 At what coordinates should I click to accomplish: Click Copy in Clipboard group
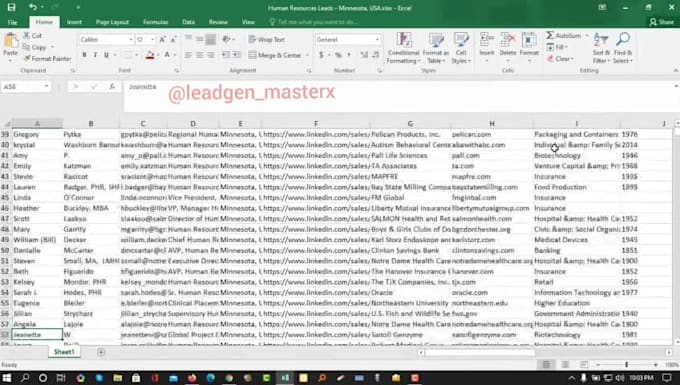click(x=35, y=47)
